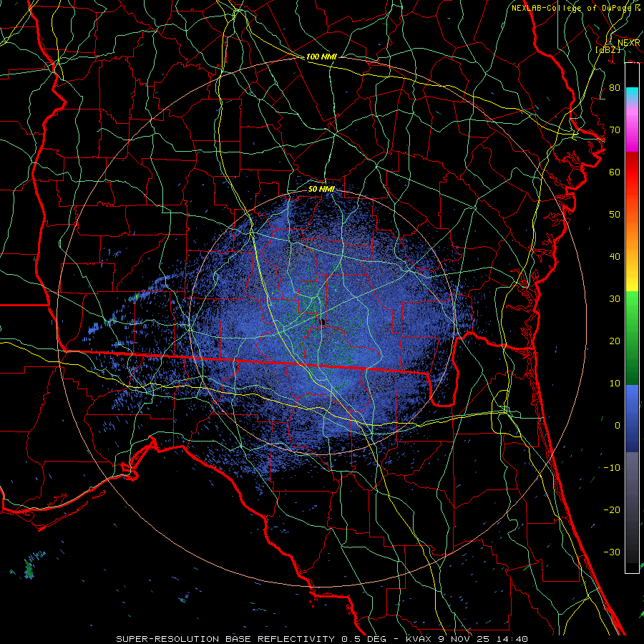This screenshot has height=644, width=644.
Task: Click SUPER-RESOLUTION BASE REFLECTIVITY caption text
Action: 225,639
